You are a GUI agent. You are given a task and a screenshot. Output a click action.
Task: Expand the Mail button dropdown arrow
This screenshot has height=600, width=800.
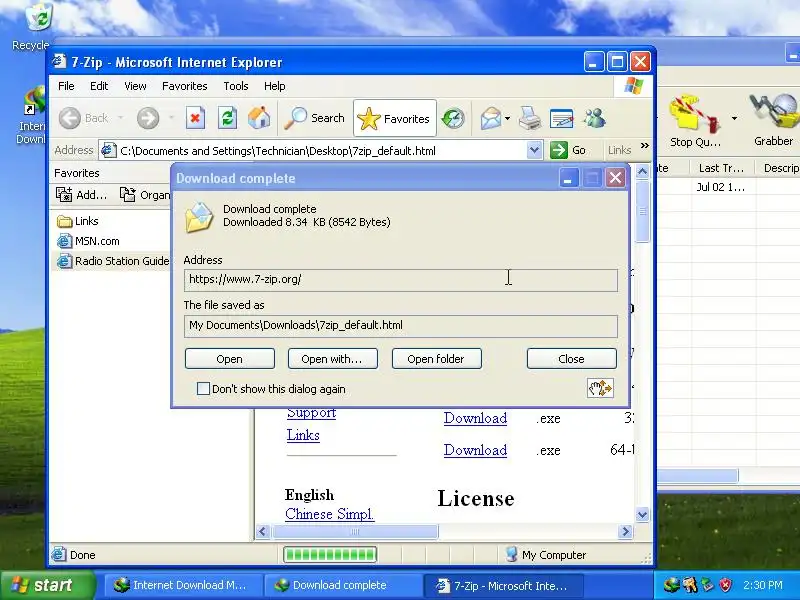[507, 118]
